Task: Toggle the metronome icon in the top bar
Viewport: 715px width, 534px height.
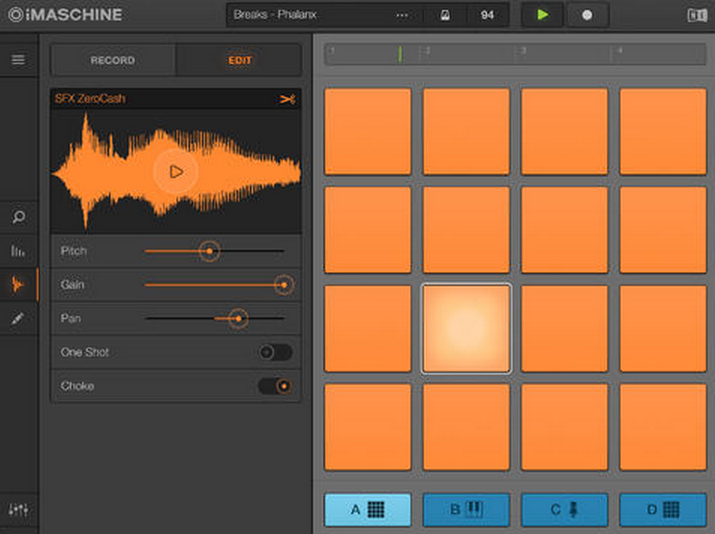Action: (445, 15)
